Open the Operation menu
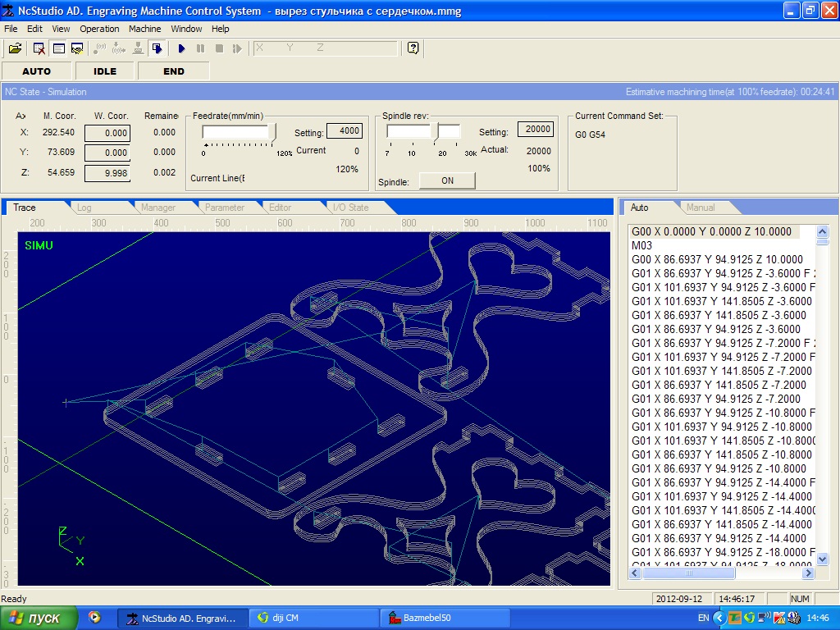 99,29
